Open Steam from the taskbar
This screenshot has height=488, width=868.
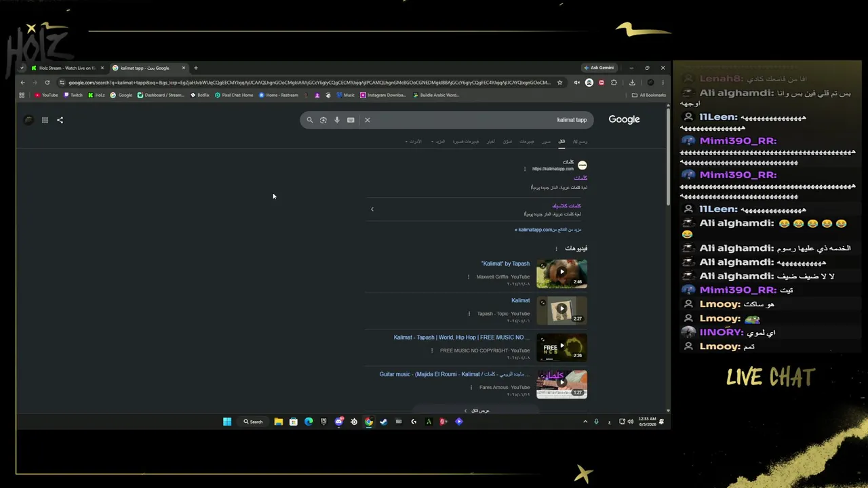click(383, 422)
